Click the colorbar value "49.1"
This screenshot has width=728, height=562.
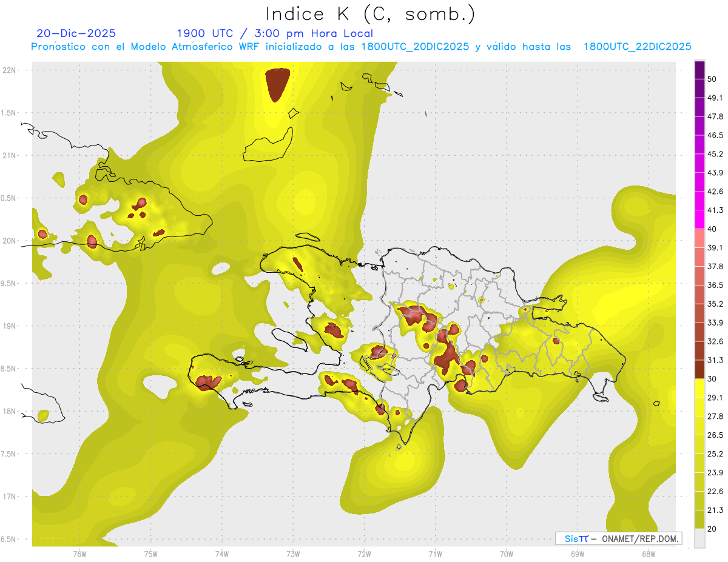tap(715, 98)
